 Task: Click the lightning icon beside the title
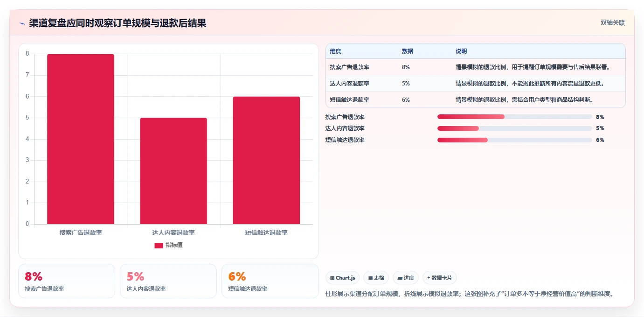(x=22, y=23)
